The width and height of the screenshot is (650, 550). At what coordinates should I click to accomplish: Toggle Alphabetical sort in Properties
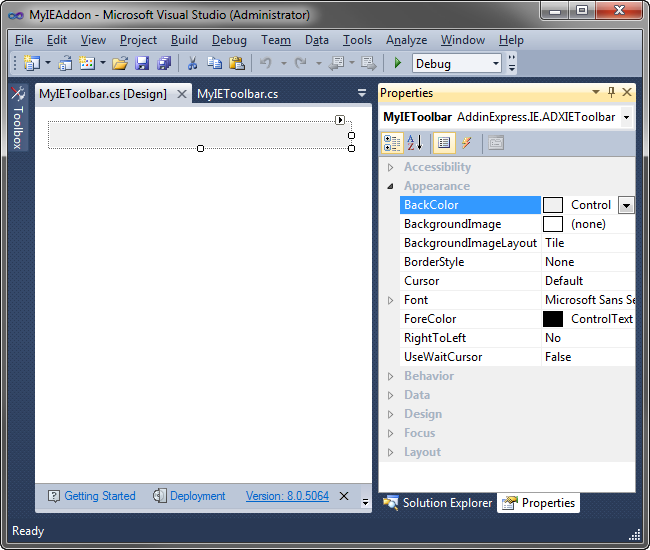(415, 143)
